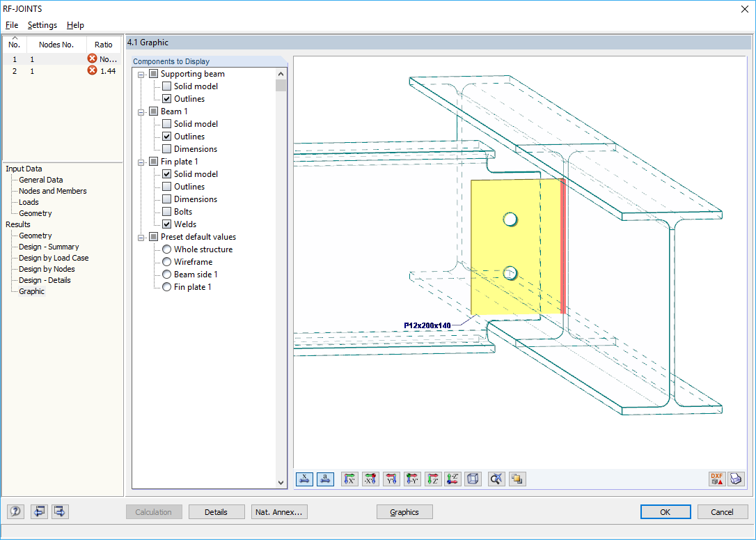Viewport: 756px width, 540px height.
Task: Print the joint graphic using the printer icon
Action: click(736, 479)
